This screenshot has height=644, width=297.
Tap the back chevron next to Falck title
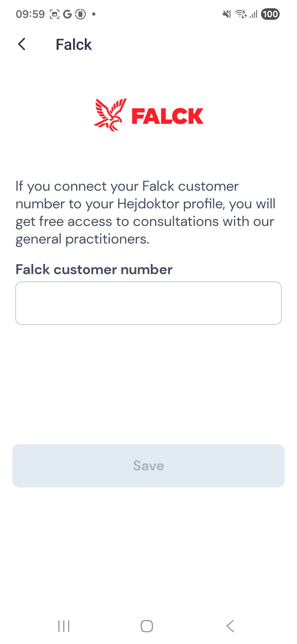click(x=22, y=44)
